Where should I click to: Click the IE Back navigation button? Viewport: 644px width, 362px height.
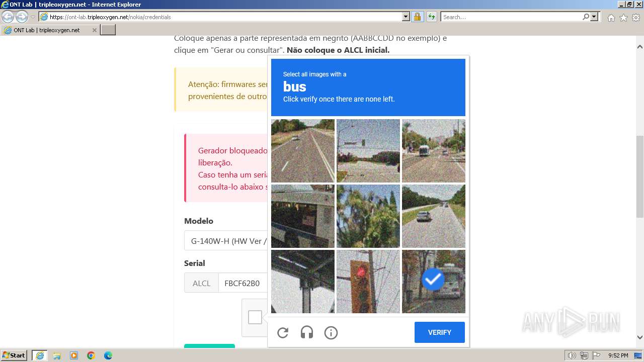(x=8, y=17)
